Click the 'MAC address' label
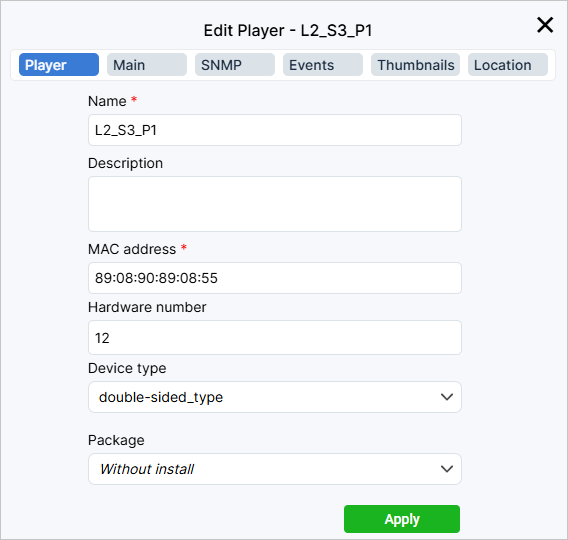The width and height of the screenshot is (568, 540). click(132, 249)
